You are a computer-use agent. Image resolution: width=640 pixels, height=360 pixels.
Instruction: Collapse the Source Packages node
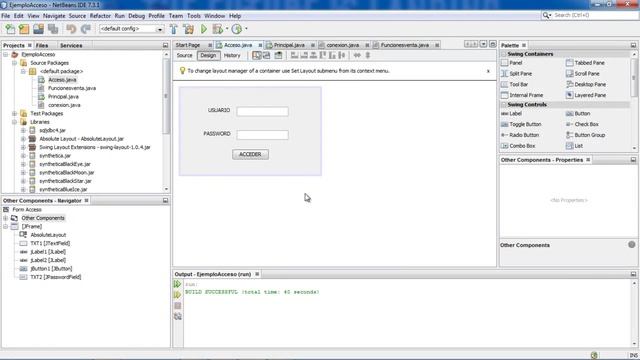(x=14, y=63)
